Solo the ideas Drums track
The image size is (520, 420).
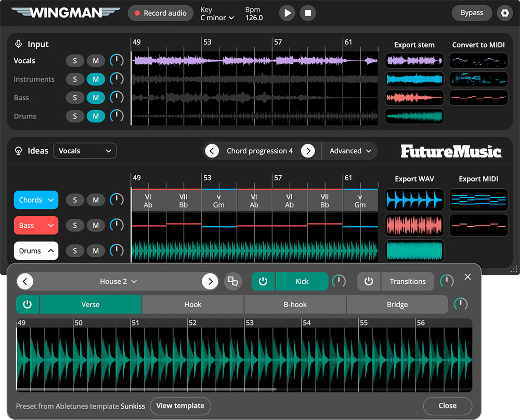(75, 251)
